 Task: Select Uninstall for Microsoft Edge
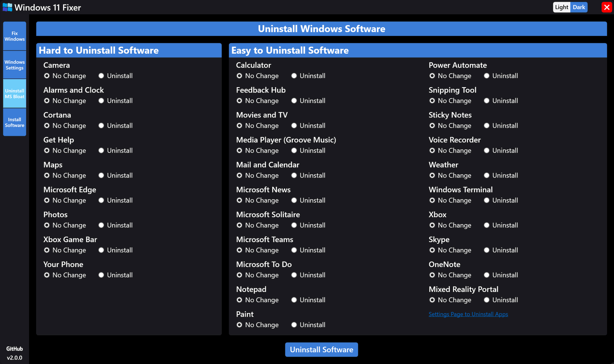pyautogui.click(x=115, y=200)
